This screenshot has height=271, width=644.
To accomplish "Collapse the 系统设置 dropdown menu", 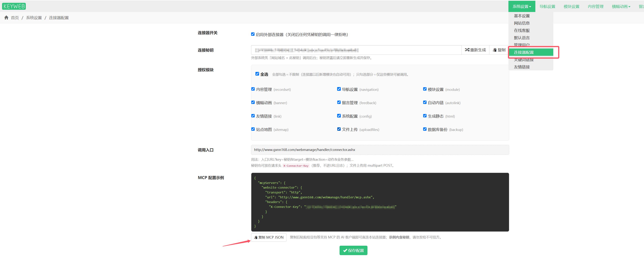I will point(522,6).
